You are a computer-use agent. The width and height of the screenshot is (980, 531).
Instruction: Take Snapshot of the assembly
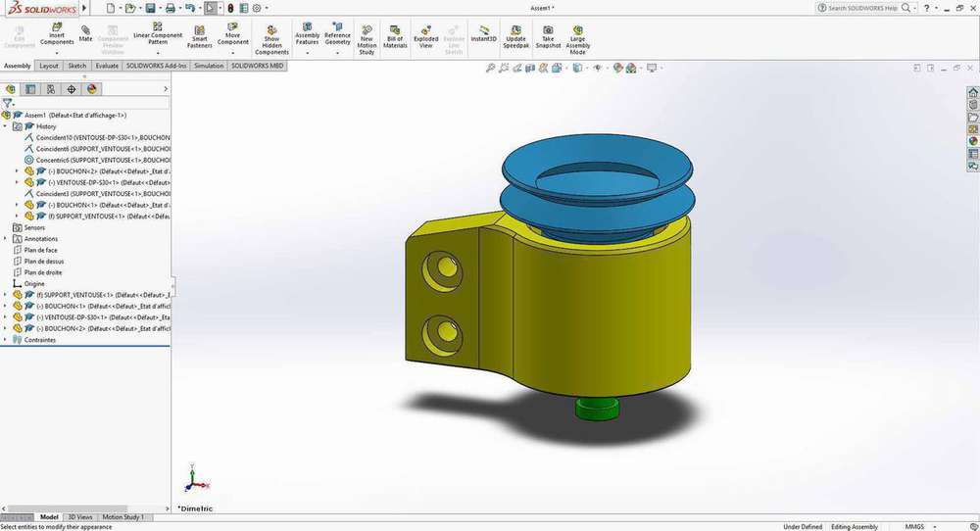(548, 37)
